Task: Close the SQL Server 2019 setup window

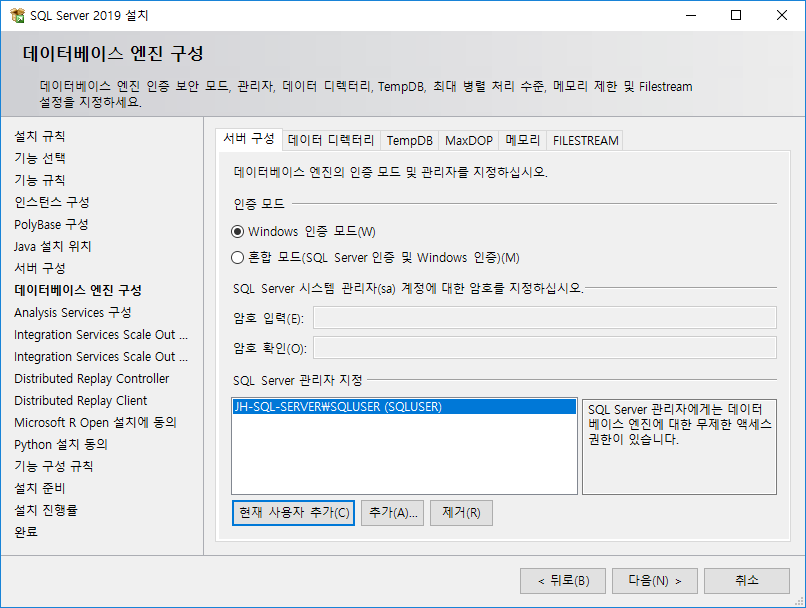Action: pyautogui.click(x=781, y=15)
